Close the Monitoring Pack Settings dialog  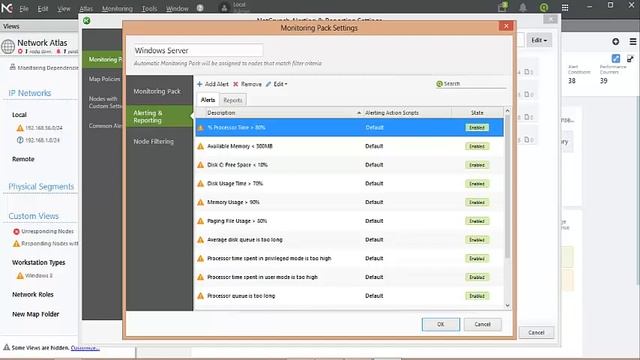point(506,26)
